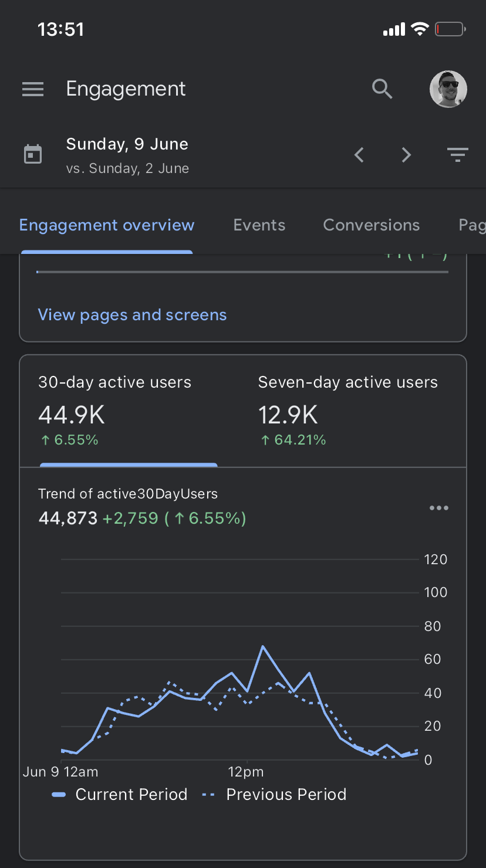Go to next date with right chevron
The height and width of the screenshot is (868, 486).
pyautogui.click(x=406, y=155)
